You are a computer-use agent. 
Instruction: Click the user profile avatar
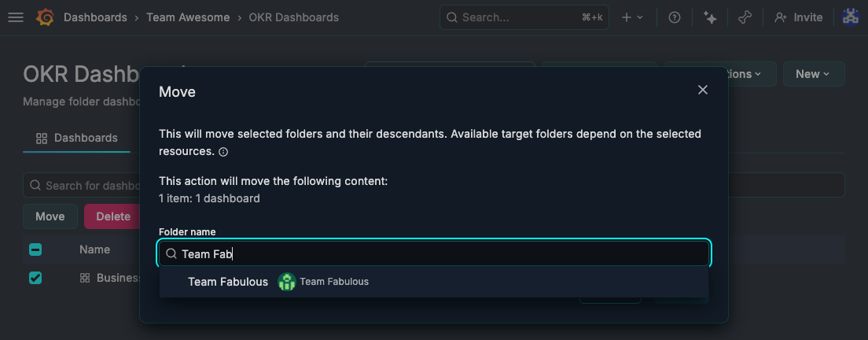click(850, 17)
